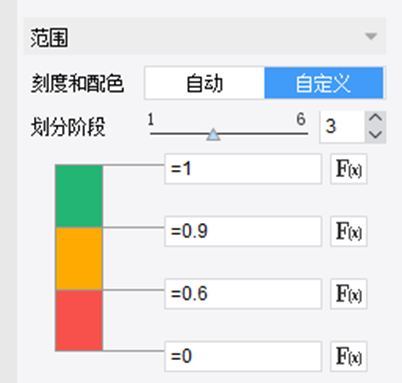This screenshot has width=402, height=383.
Task: Focus the =0.6 value input field
Action: pos(243,294)
